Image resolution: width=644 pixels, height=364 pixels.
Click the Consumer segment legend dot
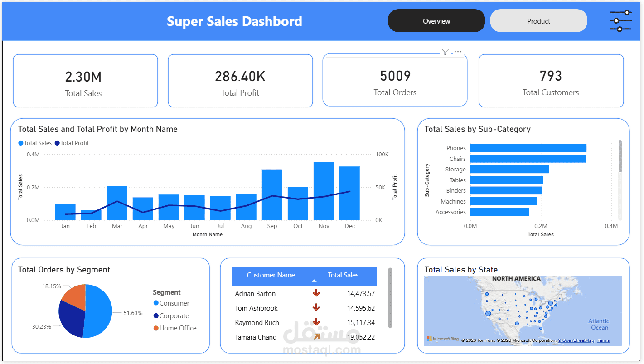point(156,303)
